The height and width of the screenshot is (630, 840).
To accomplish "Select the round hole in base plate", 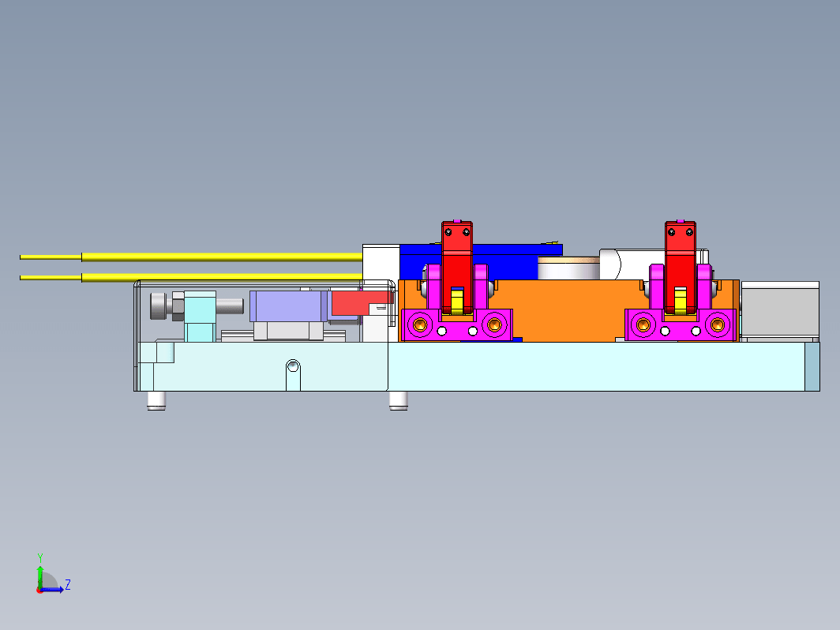I will [292, 366].
